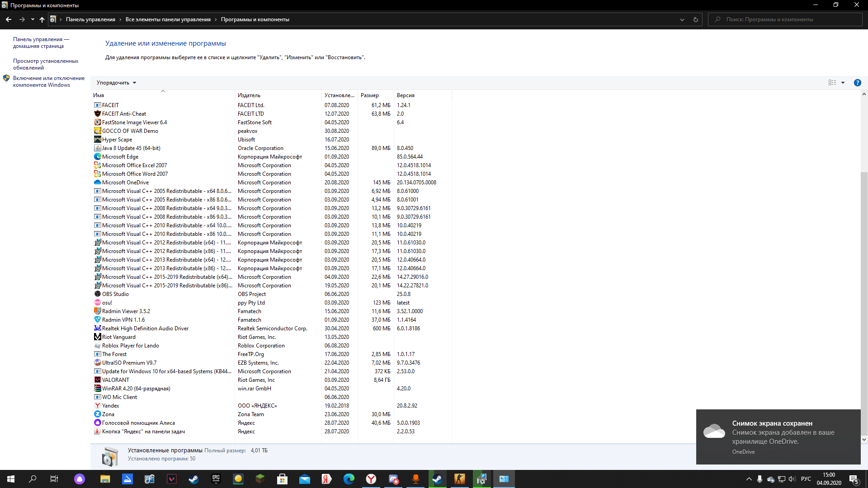The image size is (868, 488).
Task: Select the WinRAR 4.20 books icon
Action: 97,389
